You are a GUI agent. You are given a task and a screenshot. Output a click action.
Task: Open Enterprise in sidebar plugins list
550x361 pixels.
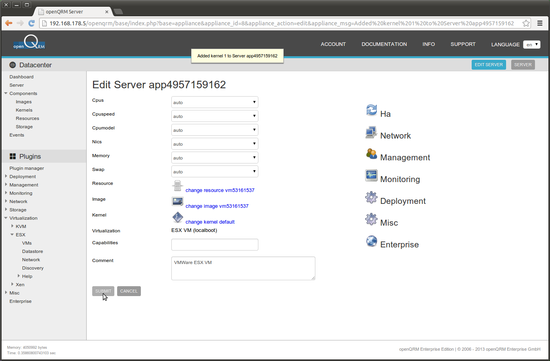tap(20, 301)
